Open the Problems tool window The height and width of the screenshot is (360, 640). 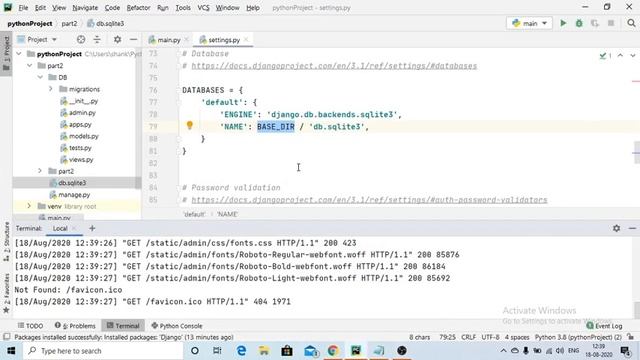pyautogui.click(x=75, y=326)
